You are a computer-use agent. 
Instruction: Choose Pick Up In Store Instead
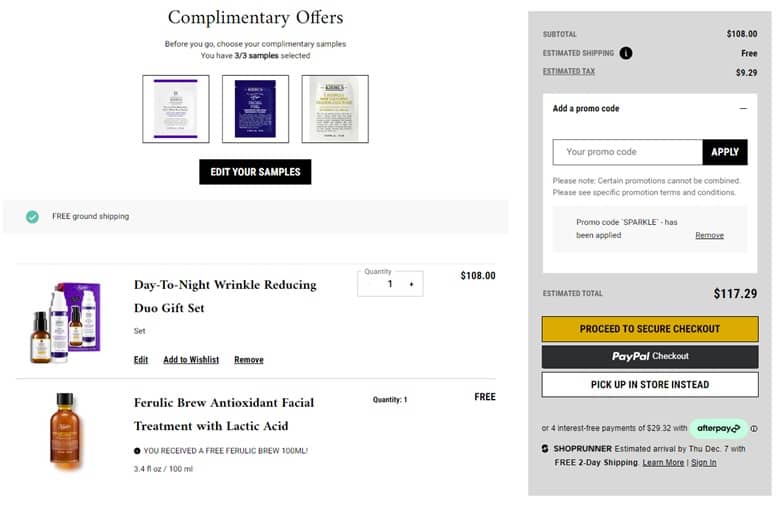point(650,384)
